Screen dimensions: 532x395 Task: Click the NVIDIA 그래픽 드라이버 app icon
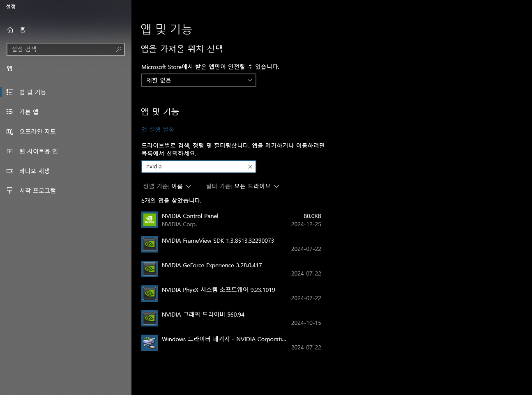coord(150,318)
